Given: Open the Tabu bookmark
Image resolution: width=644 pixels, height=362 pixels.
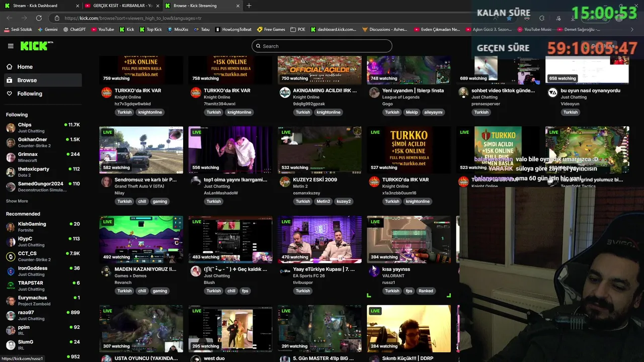Looking at the screenshot, I should (201, 30).
